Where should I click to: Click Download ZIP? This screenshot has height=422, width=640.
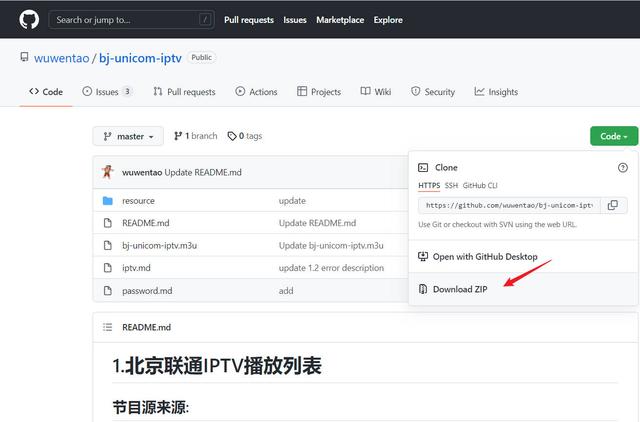point(460,289)
